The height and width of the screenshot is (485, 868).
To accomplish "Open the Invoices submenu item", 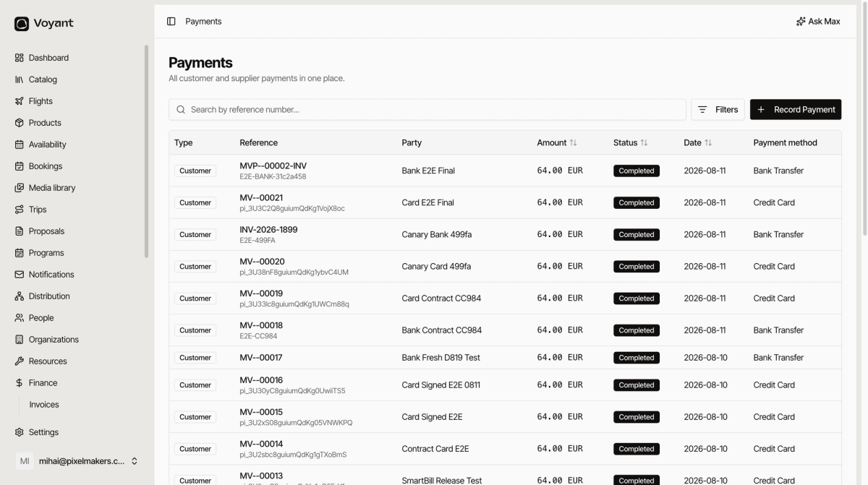I will [44, 405].
